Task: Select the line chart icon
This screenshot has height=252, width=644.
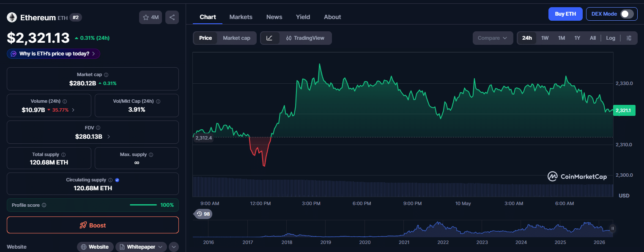Action: (x=270, y=38)
